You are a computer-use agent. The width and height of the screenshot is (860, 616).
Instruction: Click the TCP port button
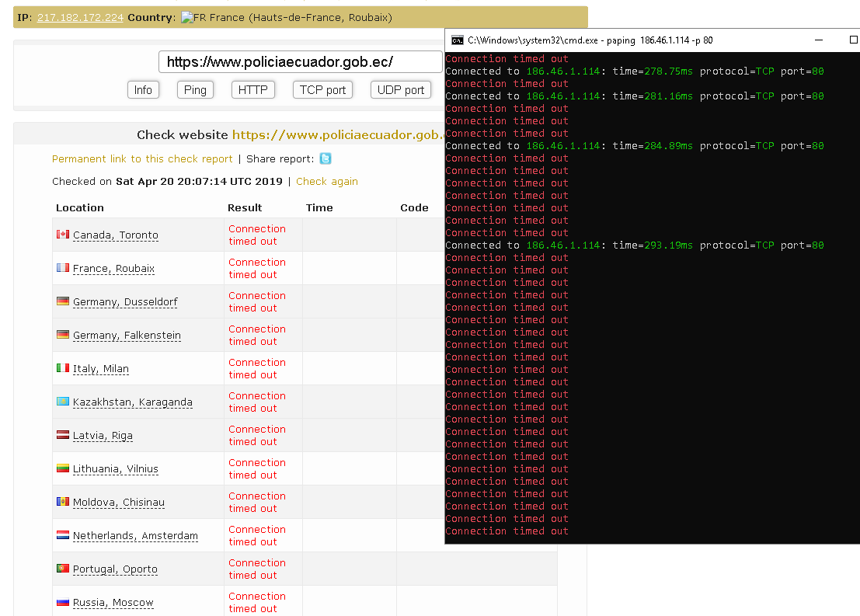pyautogui.click(x=322, y=90)
